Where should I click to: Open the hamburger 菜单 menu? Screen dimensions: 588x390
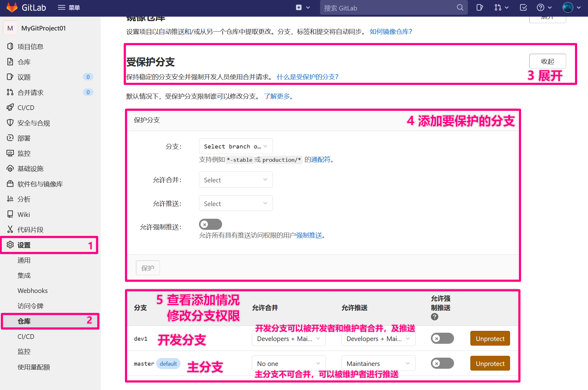click(x=69, y=7)
